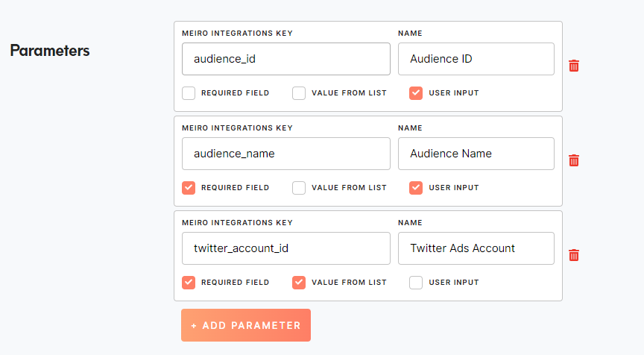
Task: Click the Parameters section heading
Action: pos(50,51)
